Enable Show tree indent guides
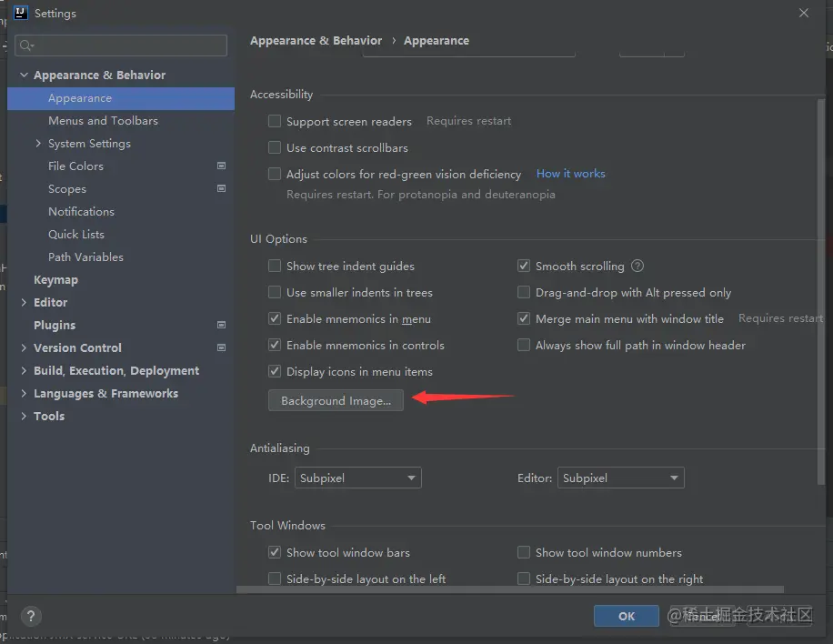833x644 pixels. [x=275, y=267]
